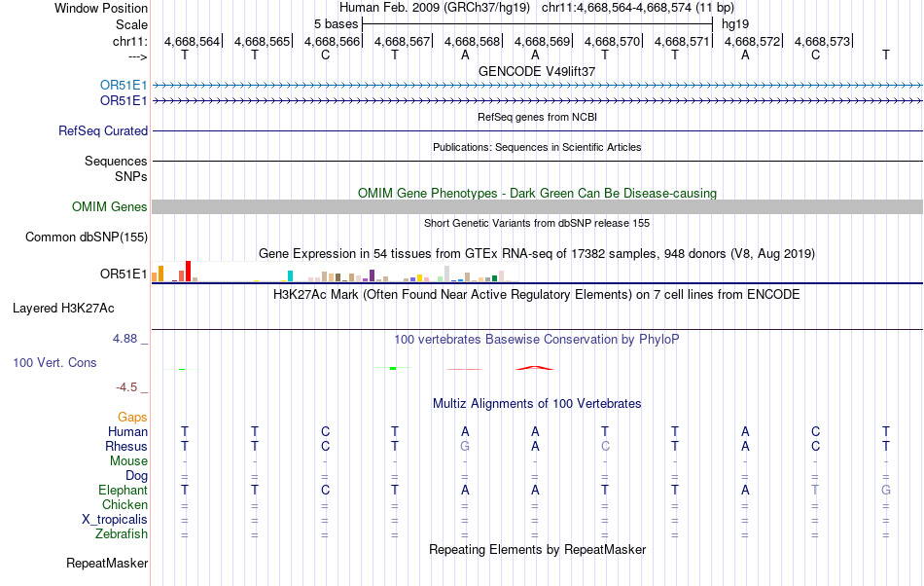924x586 pixels.
Task: Click the 4.88 PhyloP upper scale value
Action: click(124, 339)
